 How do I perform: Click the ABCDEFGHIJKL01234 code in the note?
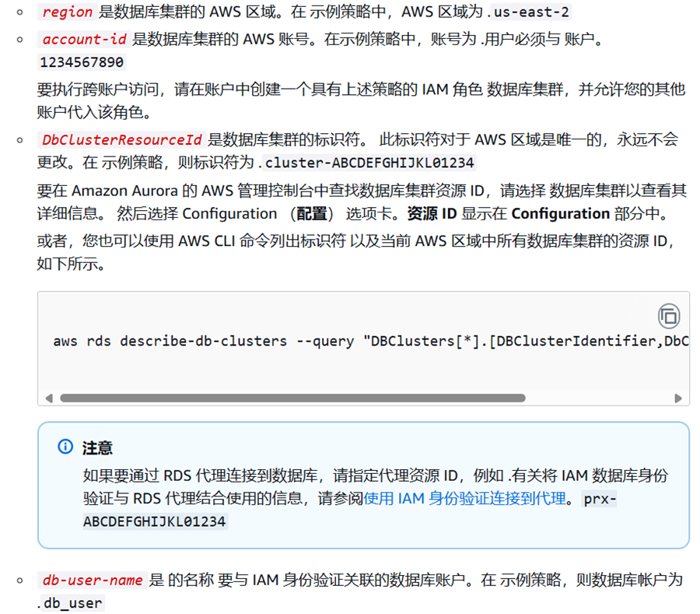(x=155, y=521)
